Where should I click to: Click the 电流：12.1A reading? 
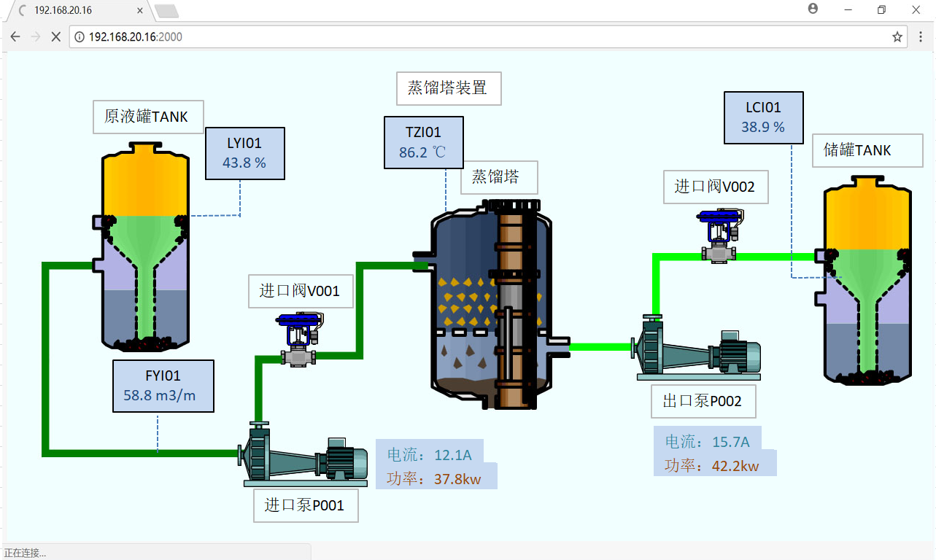click(x=430, y=455)
